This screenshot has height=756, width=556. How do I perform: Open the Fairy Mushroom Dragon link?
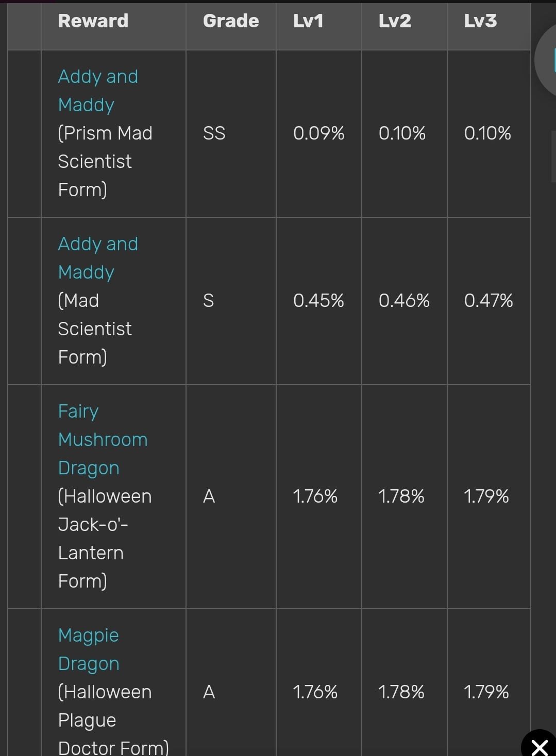[103, 439]
